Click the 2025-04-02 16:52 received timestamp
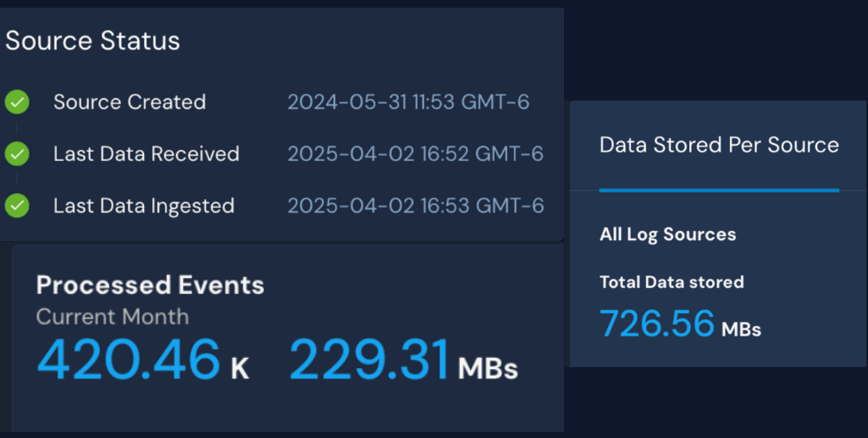The height and width of the screenshot is (438, 868). pyautogui.click(x=415, y=154)
